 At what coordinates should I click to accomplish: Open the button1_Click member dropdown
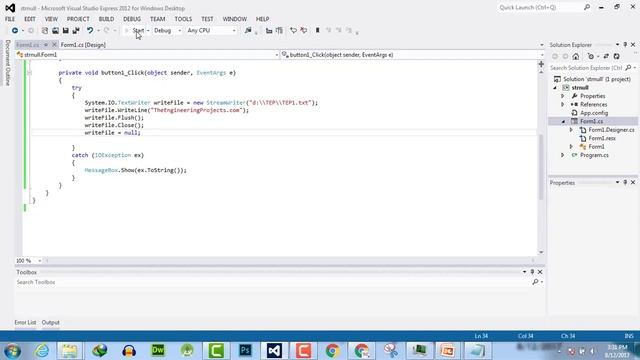coord(412,55)
